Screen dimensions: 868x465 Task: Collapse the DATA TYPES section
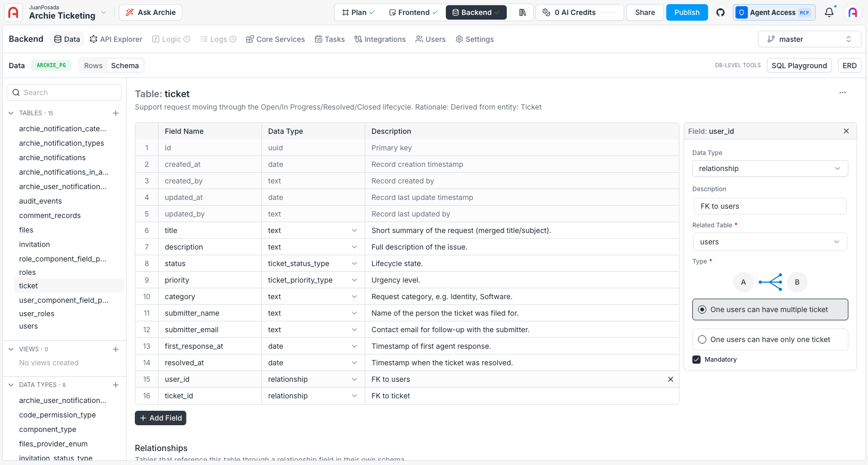(x=11, y=385)
